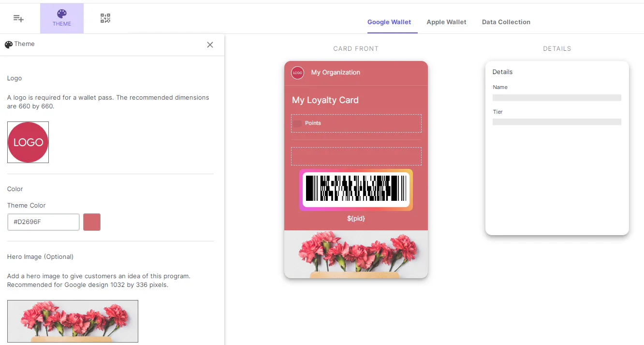Viewport: 644px width, 345px height.
Task: Click the Logo section heading
Action: 15,78
